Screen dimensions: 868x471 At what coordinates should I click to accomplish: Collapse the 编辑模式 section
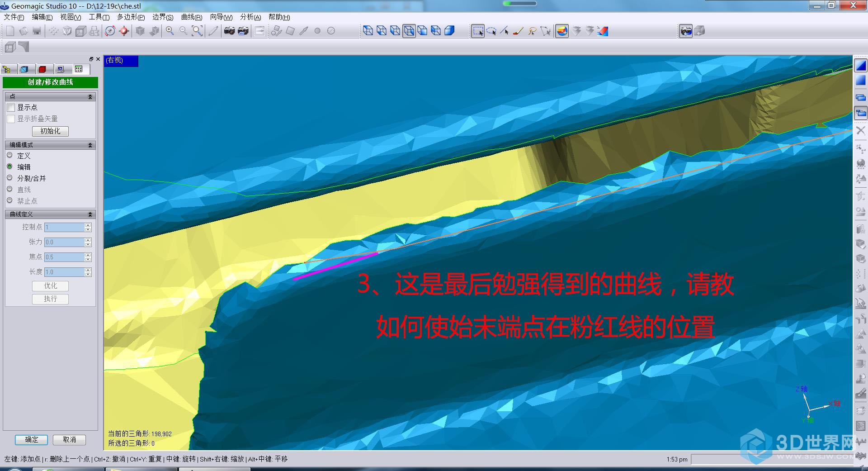[90, 145]
